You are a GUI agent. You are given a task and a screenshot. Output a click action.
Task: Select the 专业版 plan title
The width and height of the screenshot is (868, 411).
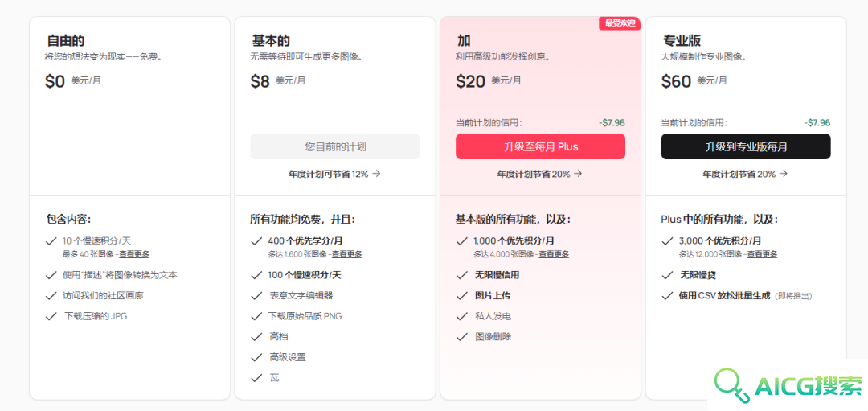click(682, 41)
